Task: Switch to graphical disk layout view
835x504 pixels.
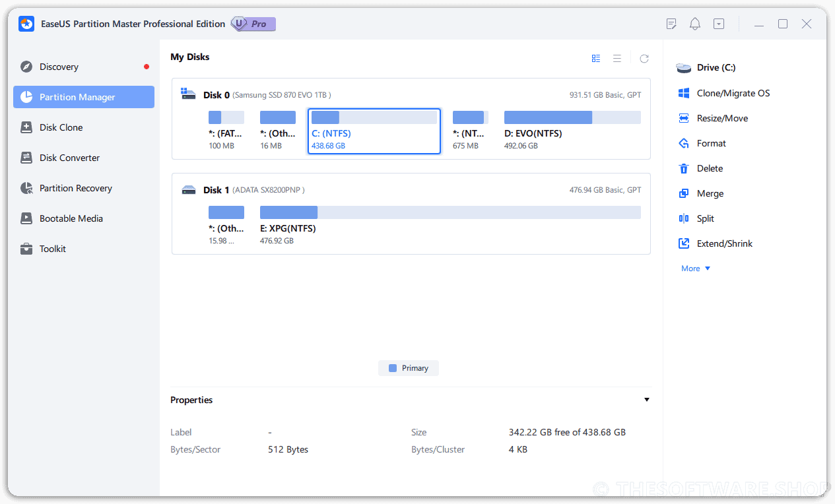Action: pos(596,58)
